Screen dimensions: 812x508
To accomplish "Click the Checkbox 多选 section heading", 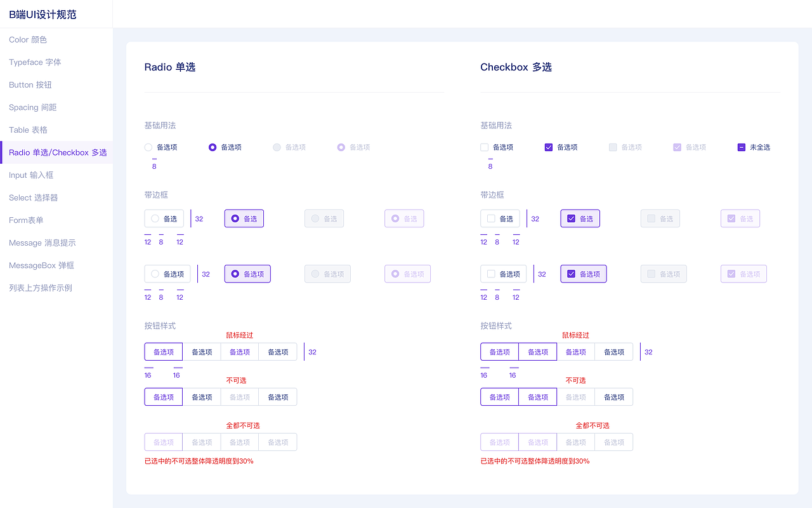I will pos(516,67).
